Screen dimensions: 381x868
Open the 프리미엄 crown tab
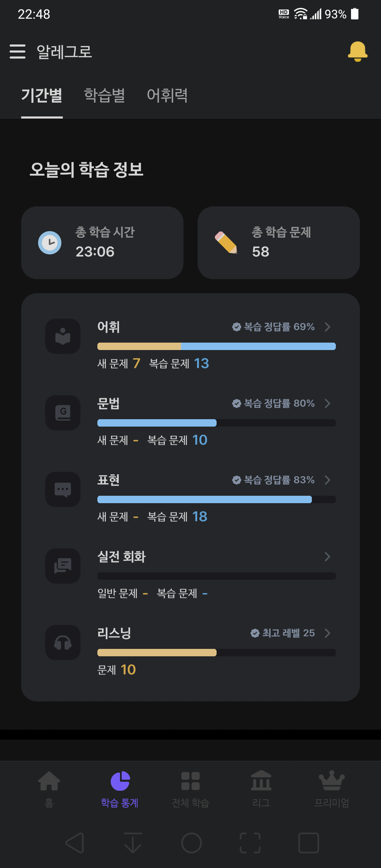332,789
